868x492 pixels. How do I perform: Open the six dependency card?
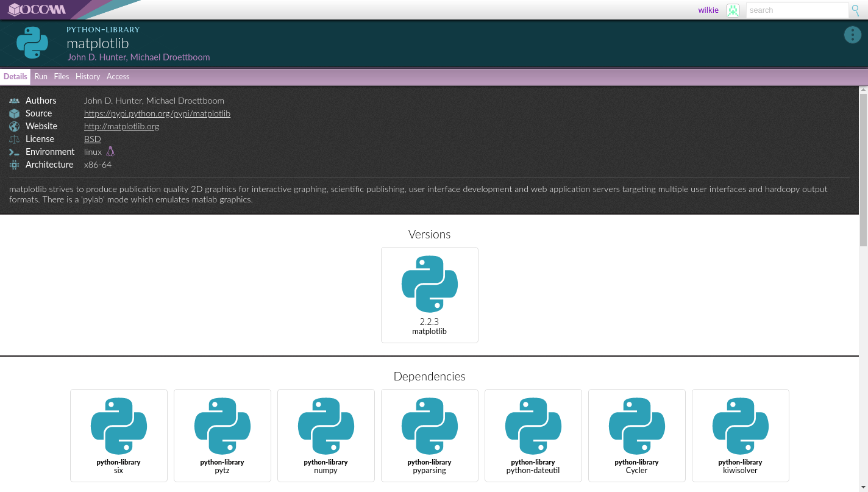[x=119, y=435]
